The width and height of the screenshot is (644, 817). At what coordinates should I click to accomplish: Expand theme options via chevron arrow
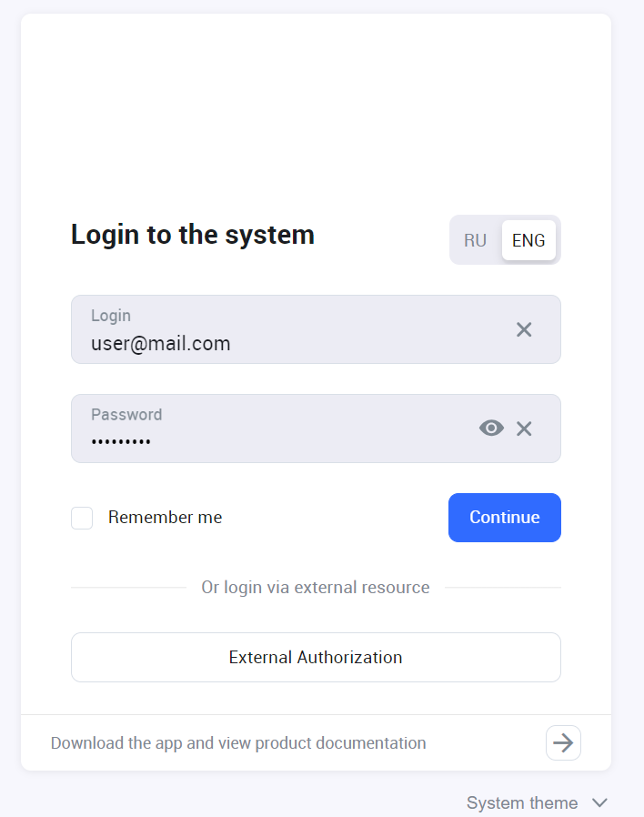[599, 802]
